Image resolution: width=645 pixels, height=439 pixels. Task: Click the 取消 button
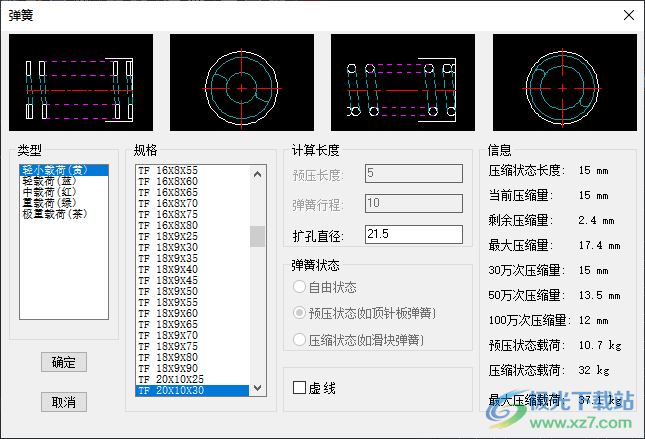(64, 402)
